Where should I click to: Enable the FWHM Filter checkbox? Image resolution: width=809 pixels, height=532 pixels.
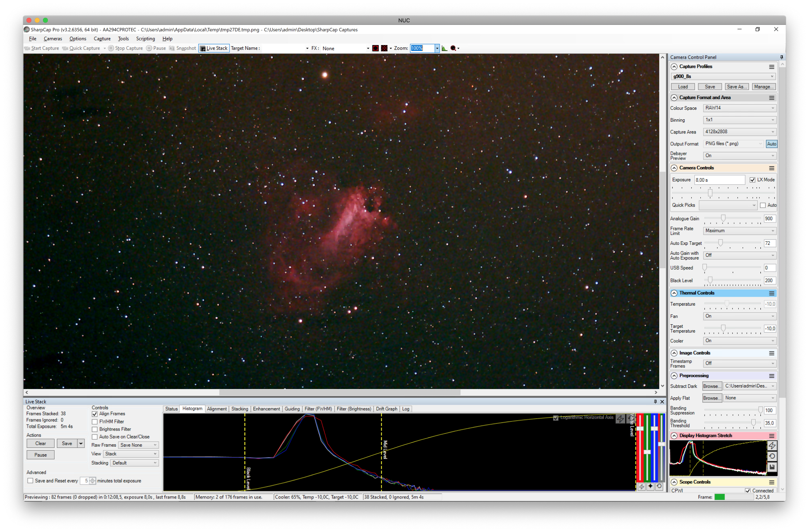coord(95,422)
